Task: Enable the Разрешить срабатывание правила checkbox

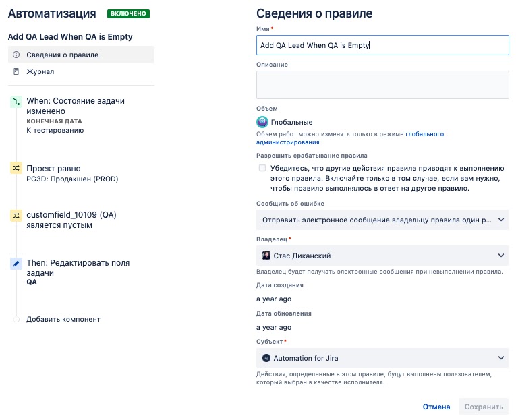Action: click(262, 168)
